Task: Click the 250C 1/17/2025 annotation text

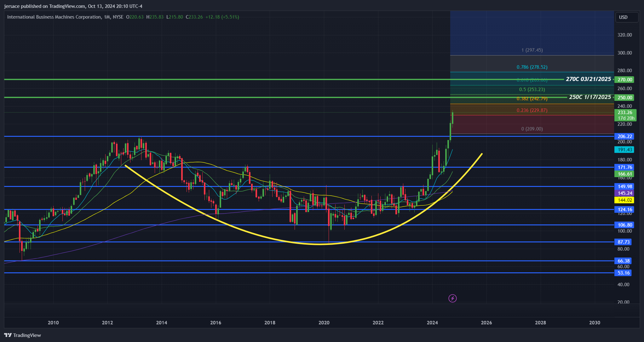Action: point(590,97)
